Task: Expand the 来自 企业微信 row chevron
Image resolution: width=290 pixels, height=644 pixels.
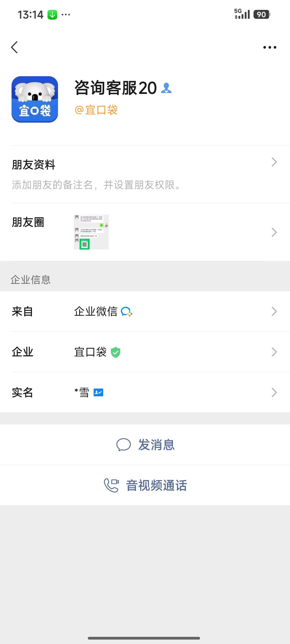Action: [274, 312]
